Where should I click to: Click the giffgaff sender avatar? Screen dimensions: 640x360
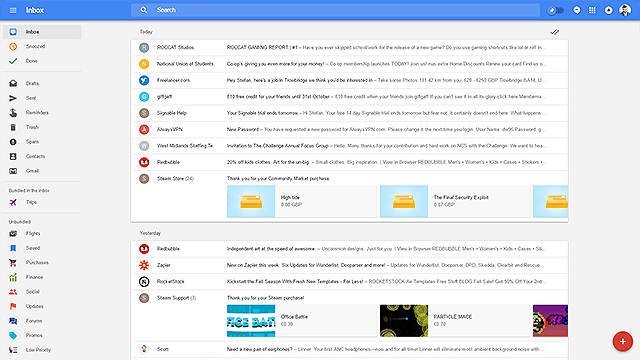[144, 97]
